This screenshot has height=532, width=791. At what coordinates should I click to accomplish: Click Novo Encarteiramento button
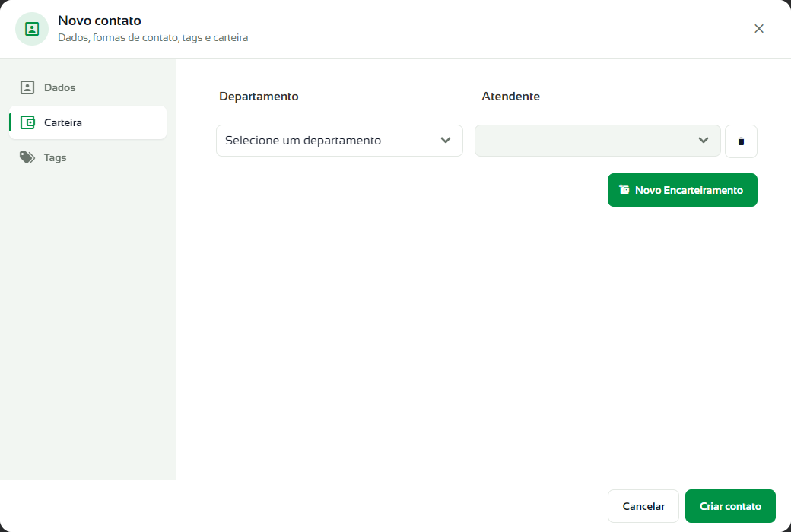tap(682, 190)
